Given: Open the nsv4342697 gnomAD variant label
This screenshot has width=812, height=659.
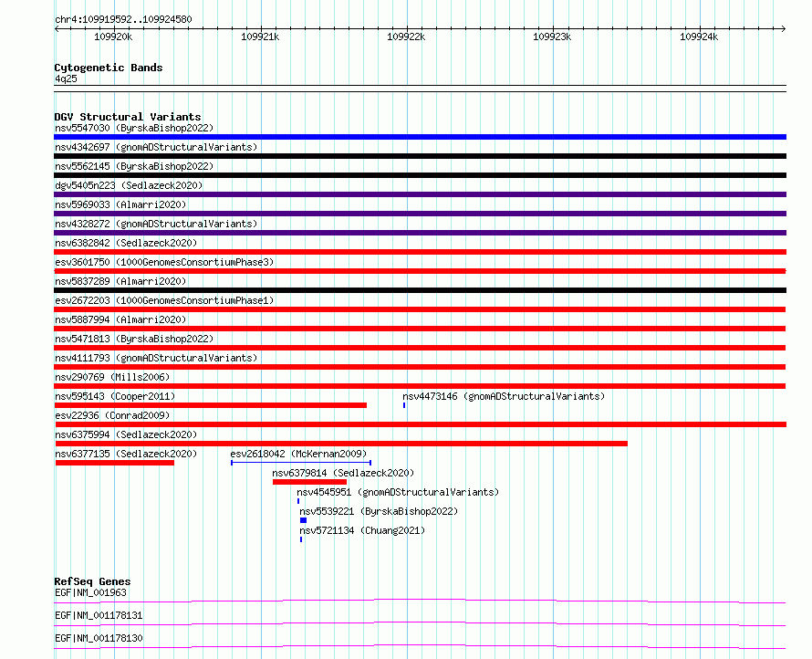Looking at the screenshot, I should tap(156, 147).
